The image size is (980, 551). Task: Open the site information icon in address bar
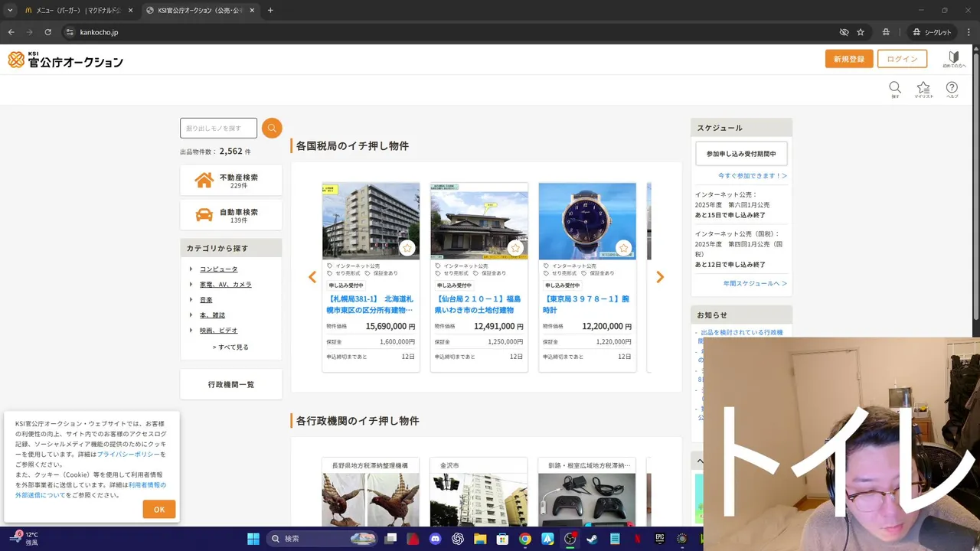(x=70, y=32)
